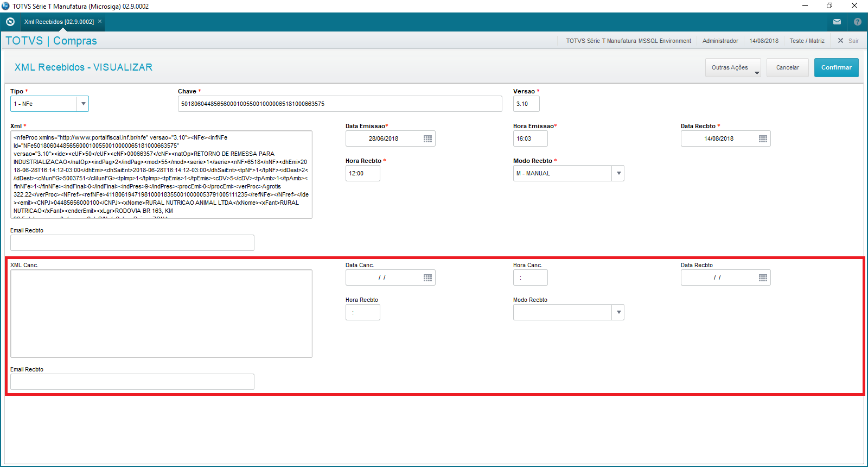Viewport: 868px width, 467px height.
Task: Expand the Tipo dropdown
Action: pyautogui.click(x=83, y=104)
